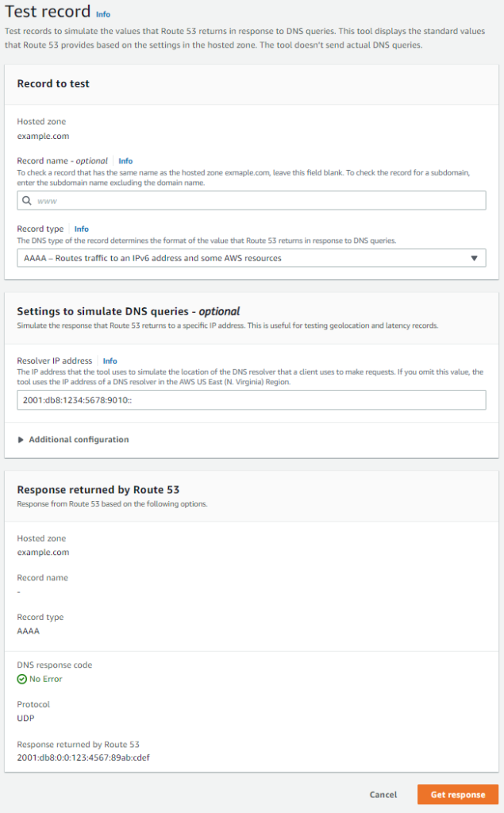Click the Cancel button

coord(383,794)
